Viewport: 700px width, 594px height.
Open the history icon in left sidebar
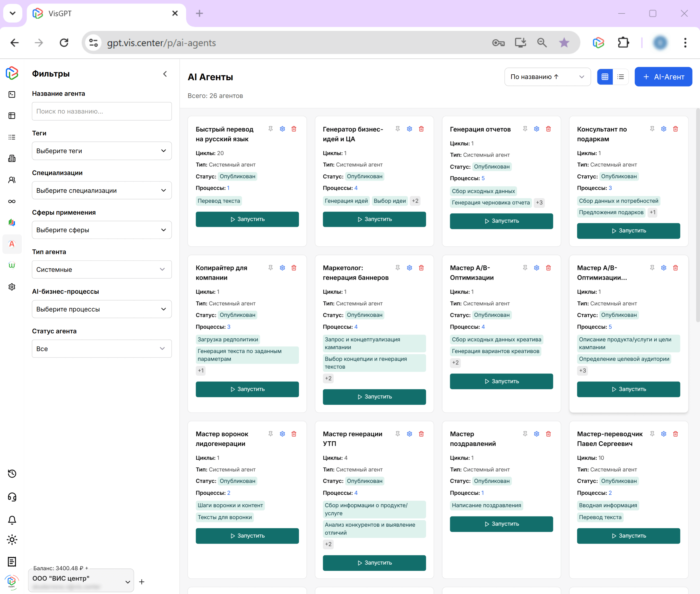pyautogui.click(x=12, y=473)
